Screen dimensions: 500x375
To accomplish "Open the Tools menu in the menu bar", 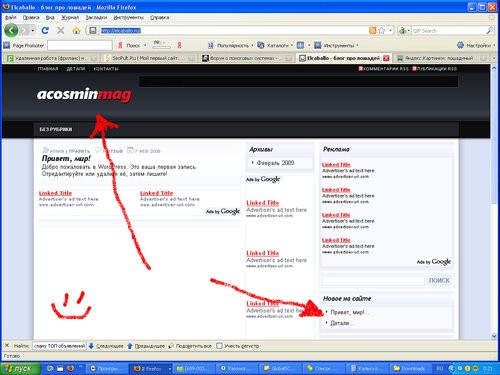I will coord(128,17).
